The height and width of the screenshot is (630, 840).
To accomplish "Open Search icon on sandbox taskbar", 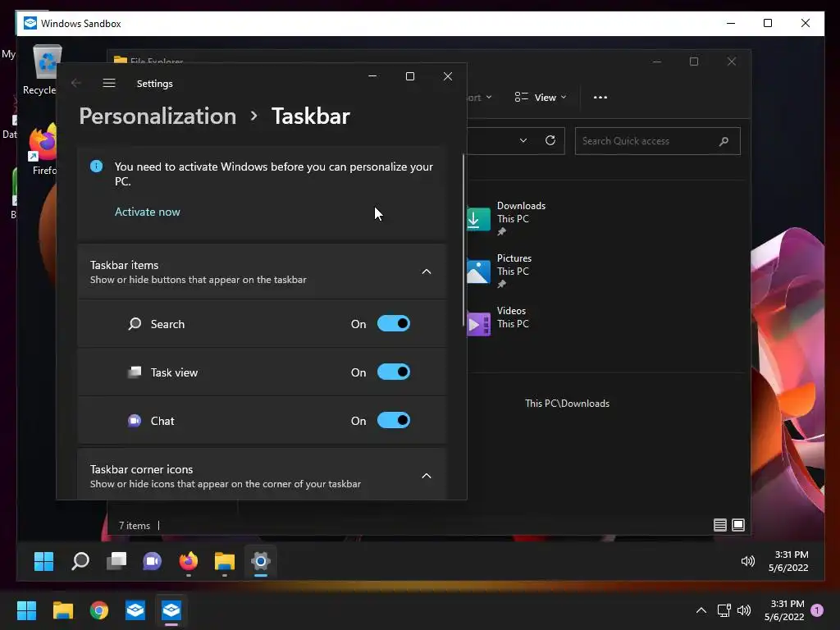I will [80, 561].
